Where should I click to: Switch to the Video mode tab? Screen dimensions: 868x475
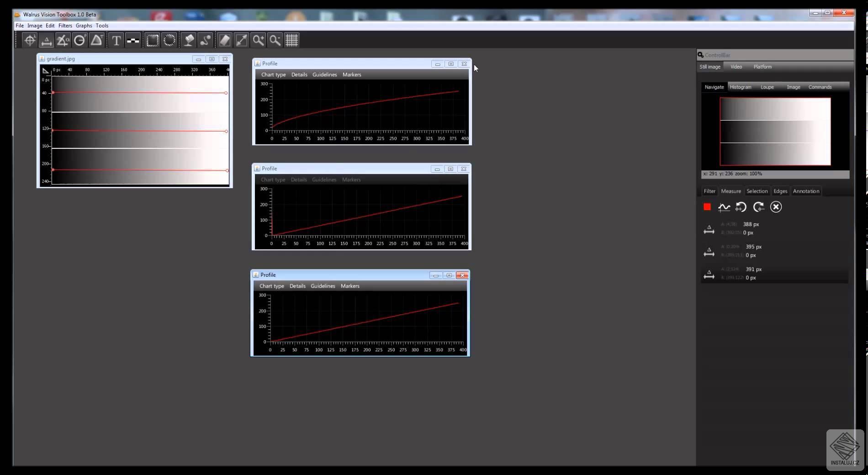(736, 67)
